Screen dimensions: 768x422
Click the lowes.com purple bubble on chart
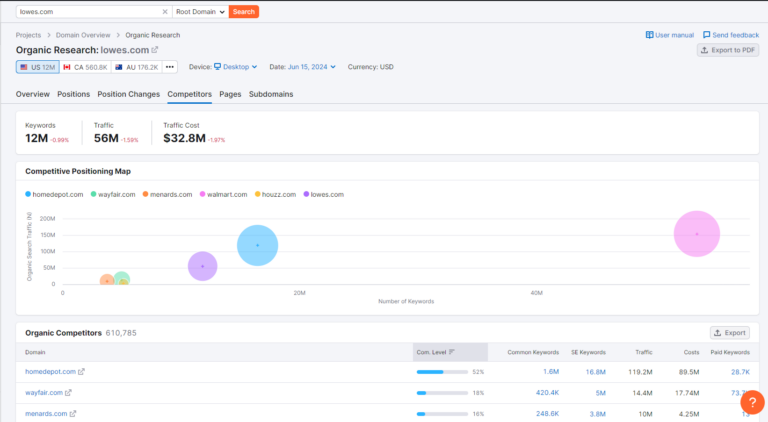203,266
